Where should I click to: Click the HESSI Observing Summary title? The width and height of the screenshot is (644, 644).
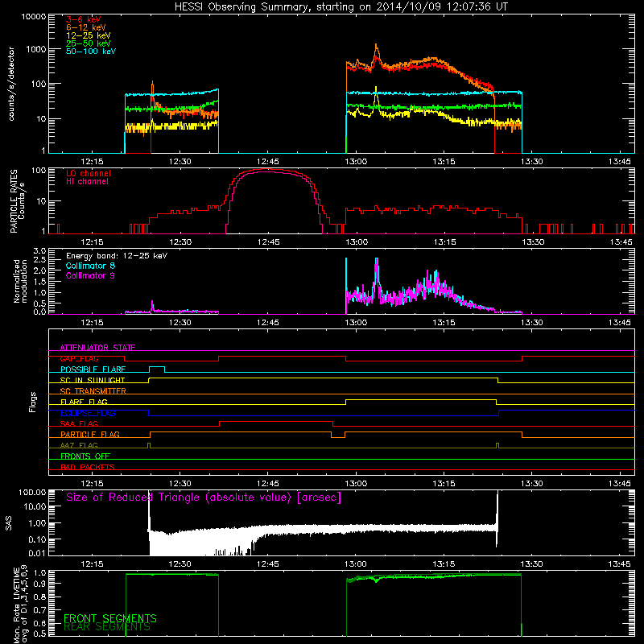pyautogui.click(x=341, y=7)
